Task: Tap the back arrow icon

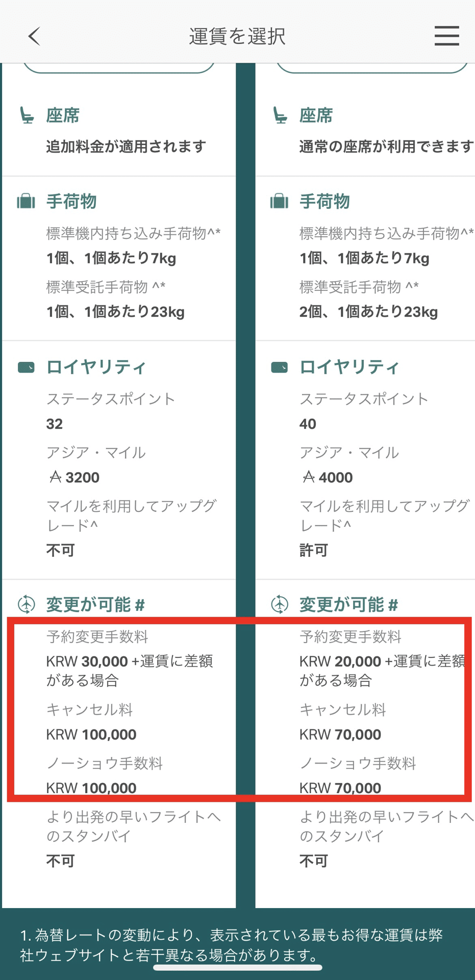Action: coord(34,36)
